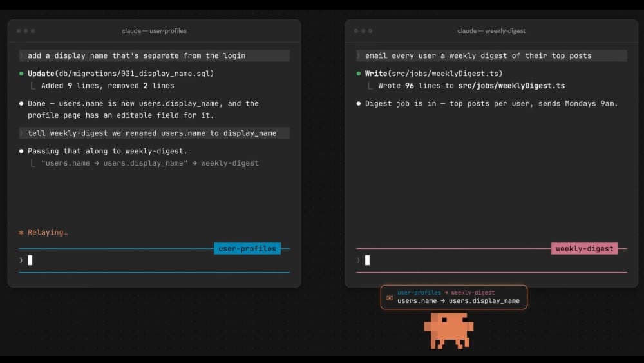Click white bullet before 'Passing that along'
Viewport: 644px width, 363px height.
click(x=21, y=151)
